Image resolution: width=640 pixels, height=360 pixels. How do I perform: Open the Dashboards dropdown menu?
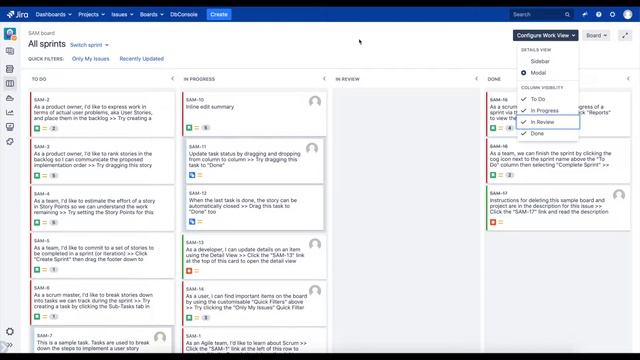tap(53, 14)
